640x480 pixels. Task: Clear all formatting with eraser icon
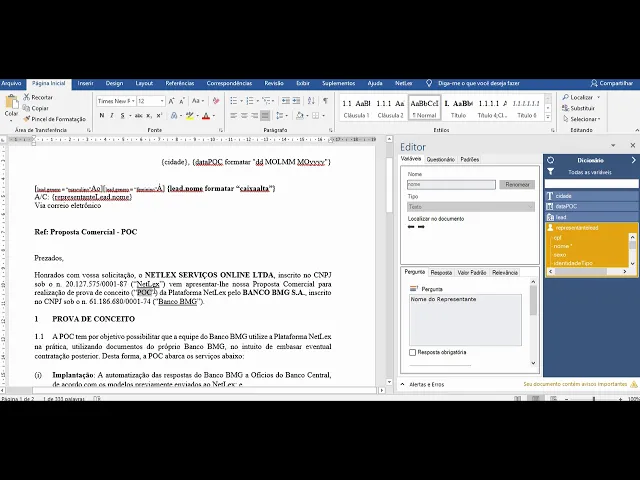(216, 101)
